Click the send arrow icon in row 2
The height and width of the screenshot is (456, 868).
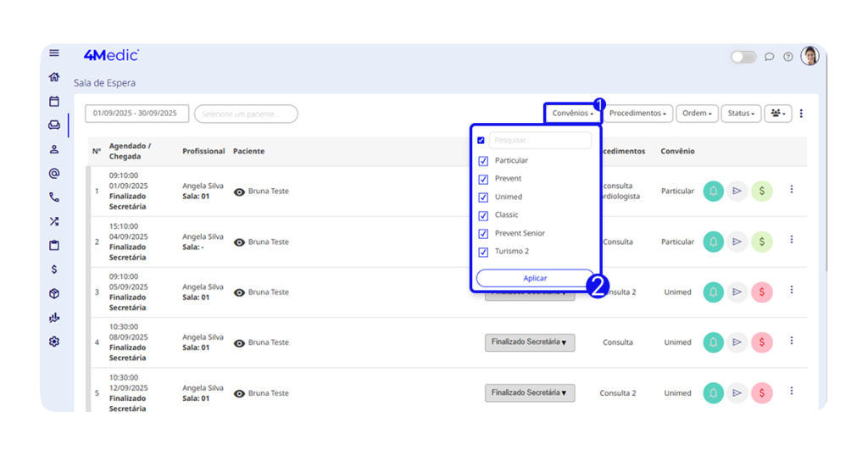click(x=737, y=242)
